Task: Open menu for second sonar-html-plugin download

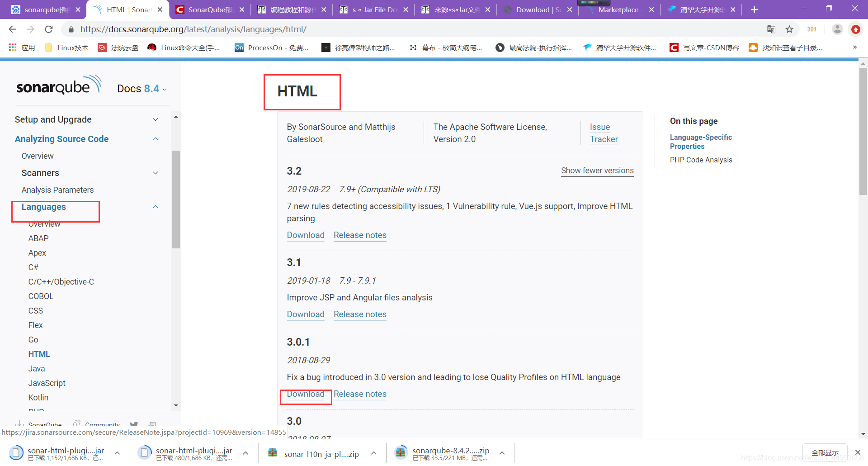Action: point(245,453)
